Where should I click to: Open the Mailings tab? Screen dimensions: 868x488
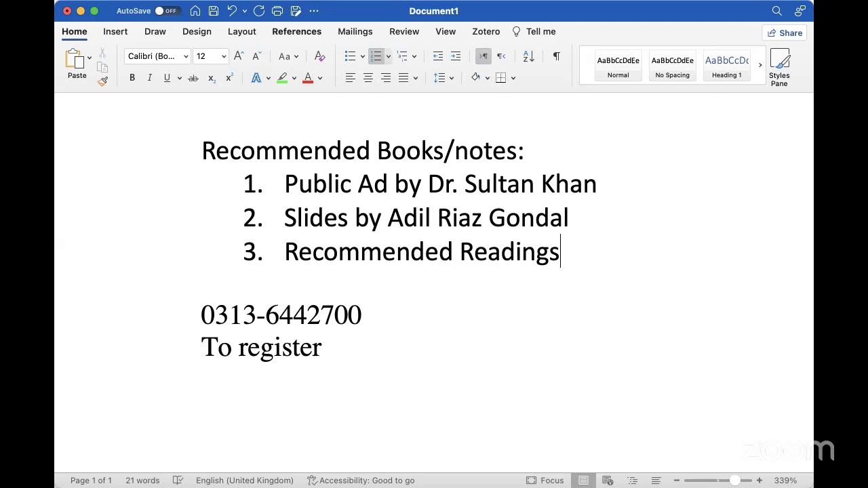(x=355, y=31)
